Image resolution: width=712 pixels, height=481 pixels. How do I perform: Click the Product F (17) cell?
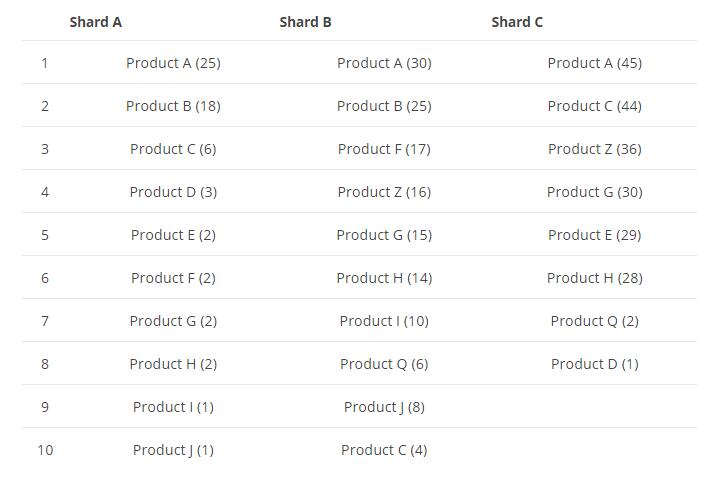pyautogui.click(x=384, y=149)
